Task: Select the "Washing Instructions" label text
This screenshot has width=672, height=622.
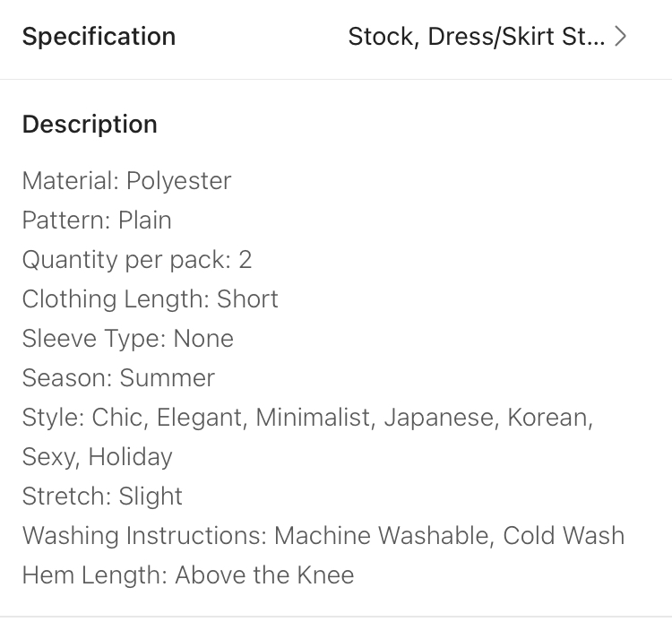Action: coord(143,536)
